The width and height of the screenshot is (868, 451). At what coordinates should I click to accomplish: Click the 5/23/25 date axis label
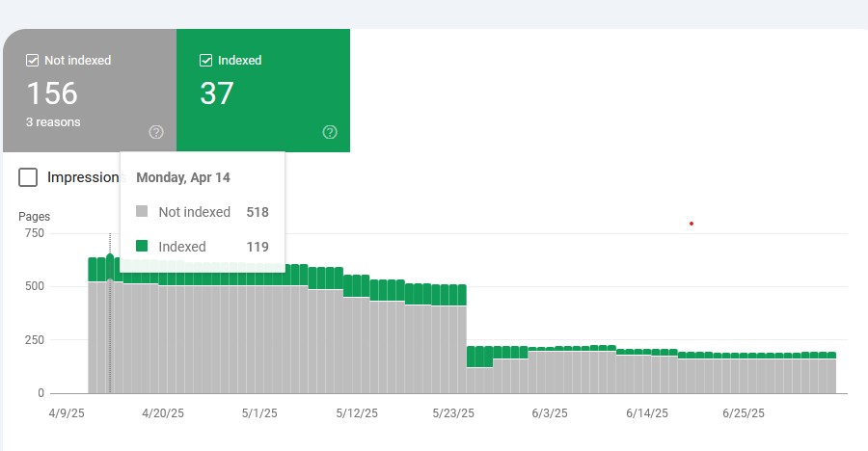453,412
